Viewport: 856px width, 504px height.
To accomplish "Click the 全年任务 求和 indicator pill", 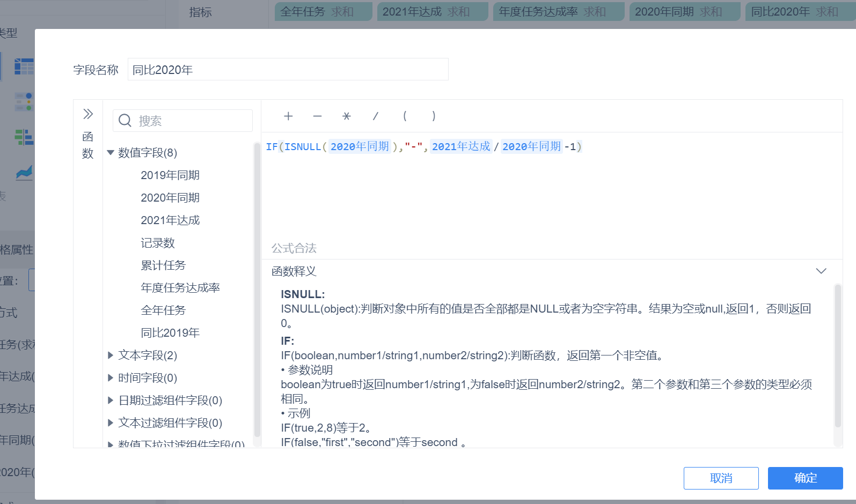I will (324, 12).
